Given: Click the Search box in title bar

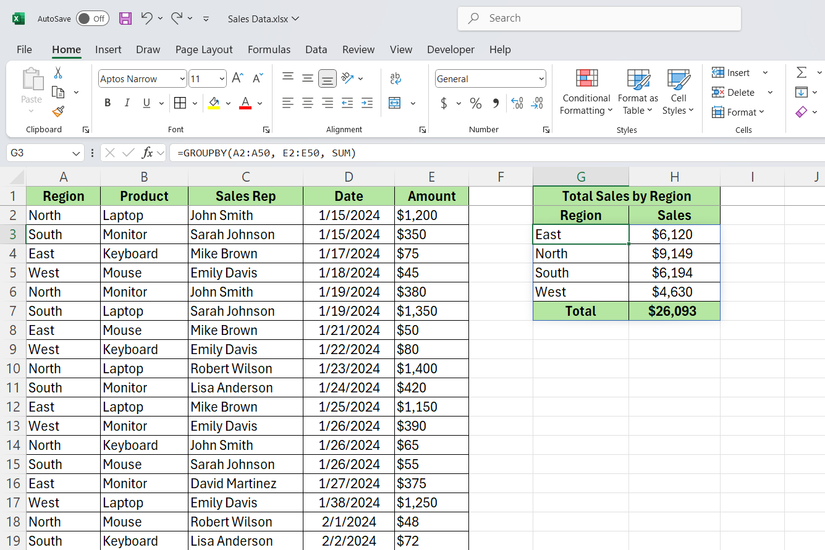Looking at the screenshot, I should click(600, 18).
